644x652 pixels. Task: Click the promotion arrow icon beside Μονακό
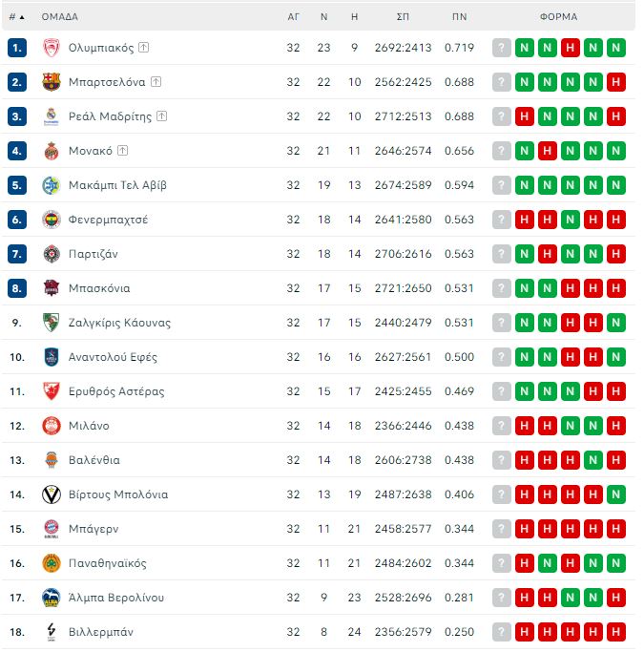(123, 150)
